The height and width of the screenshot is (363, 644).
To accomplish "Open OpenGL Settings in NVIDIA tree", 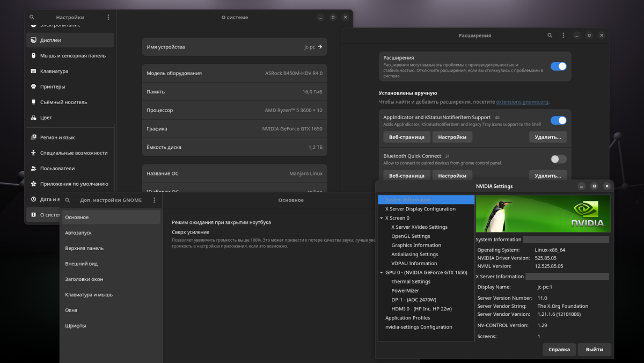I will pyautogui.click(x=411, y=236).
